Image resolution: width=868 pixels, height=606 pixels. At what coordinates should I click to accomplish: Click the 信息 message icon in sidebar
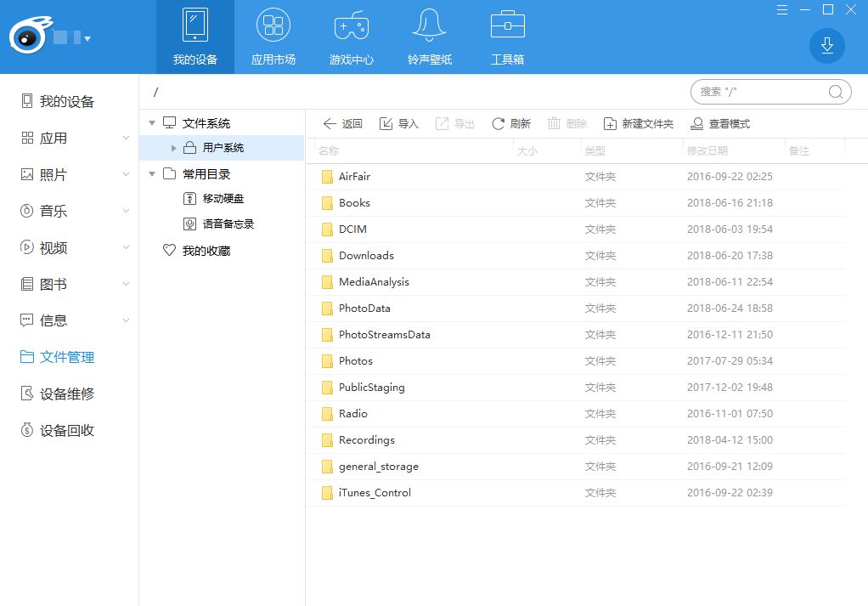(x=26, y=320)
